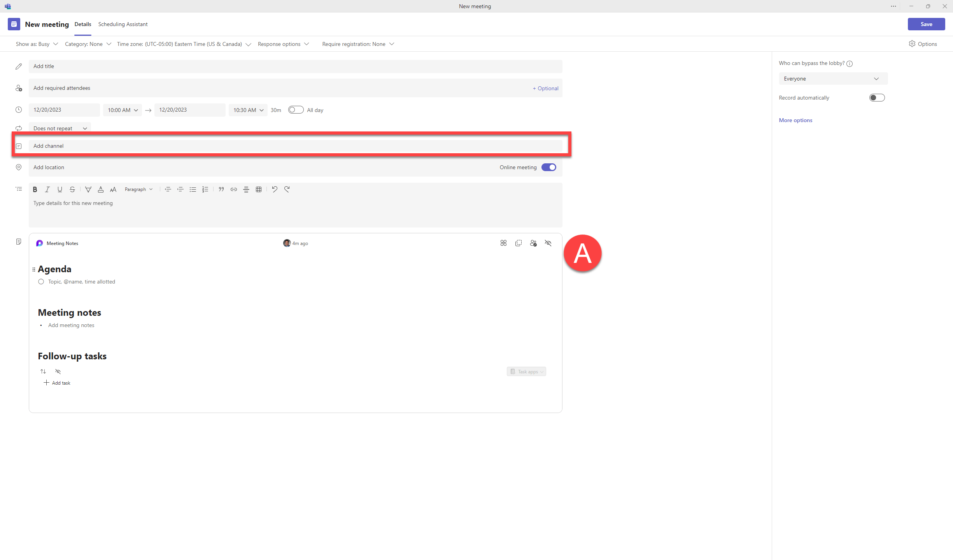Toggle bold formatting in meeting details
The image size is (953, 560).
point(35,189)
